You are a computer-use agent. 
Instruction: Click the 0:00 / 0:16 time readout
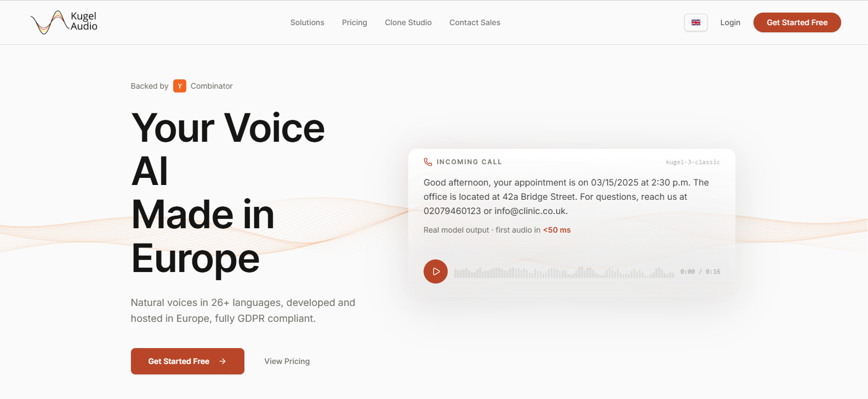pyautogui.click(x=700, y=271)
